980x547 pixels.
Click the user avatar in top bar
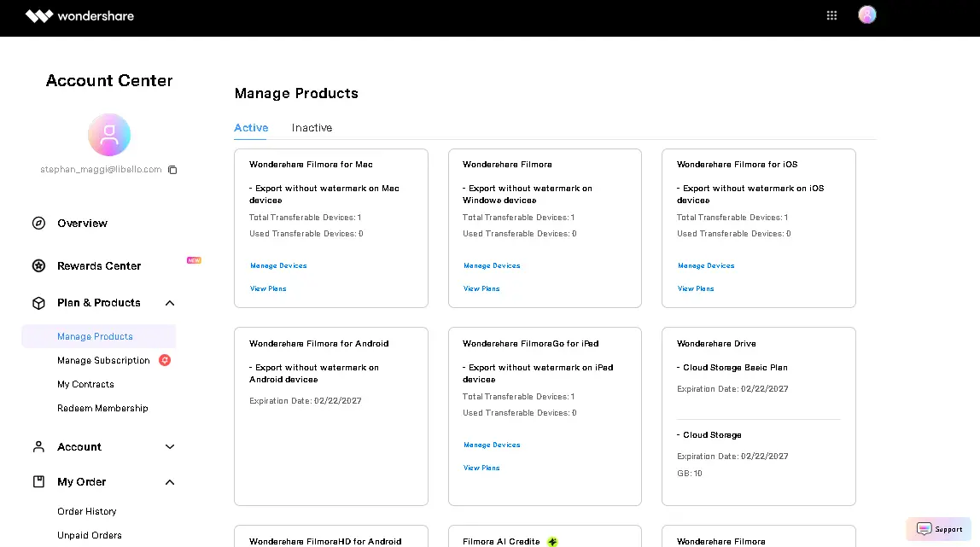866,15
